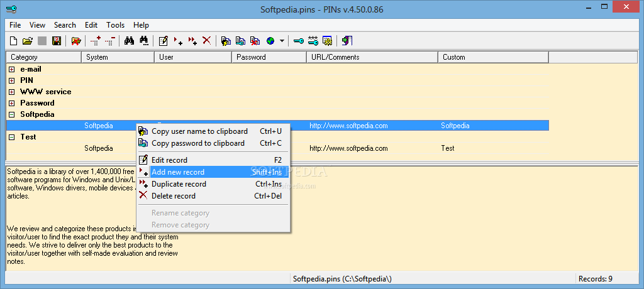Image resolution: width=644 pixels, height=289 pixels.
Task: Select the e-mail category label
Action: coord(31,69)
